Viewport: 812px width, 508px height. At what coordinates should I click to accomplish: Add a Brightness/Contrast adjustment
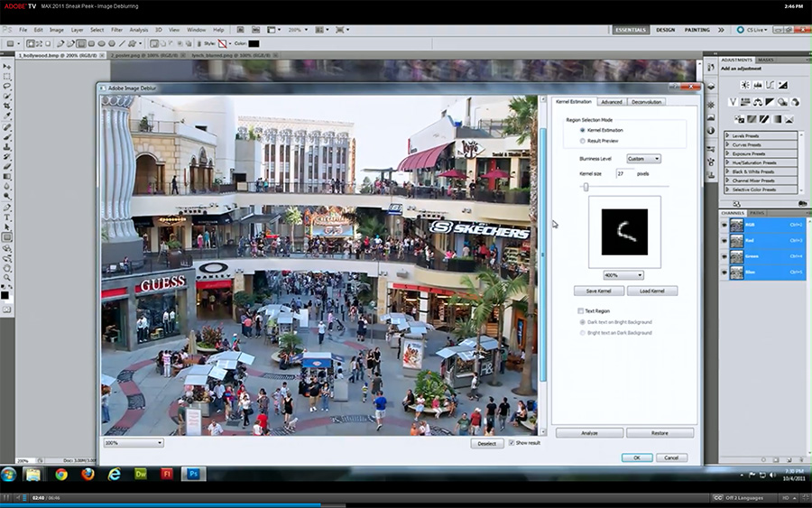click(744, 85)
